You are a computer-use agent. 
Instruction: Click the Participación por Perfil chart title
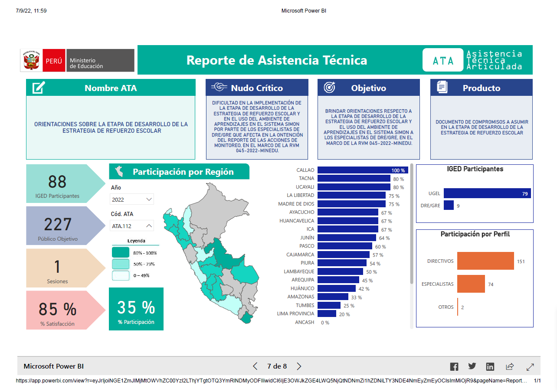coord(475,234)
